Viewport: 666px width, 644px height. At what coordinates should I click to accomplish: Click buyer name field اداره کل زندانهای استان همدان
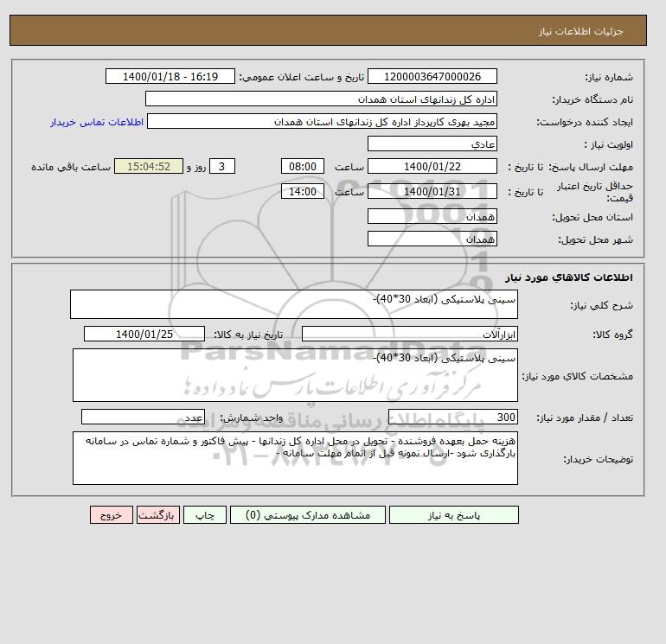click(321, 99)
